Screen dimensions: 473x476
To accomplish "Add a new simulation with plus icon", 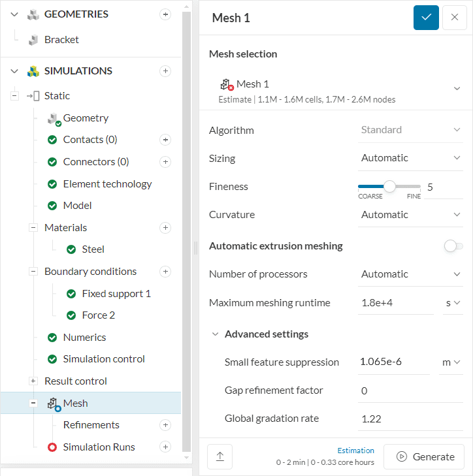I will (x=165, y=71).
